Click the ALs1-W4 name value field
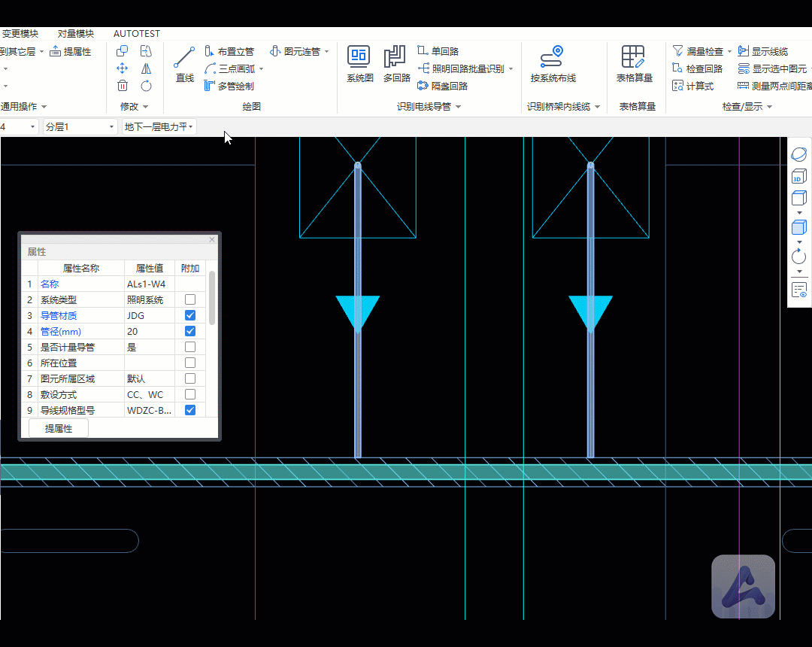Screen dimensions: 812x647 tap(150, 284)
